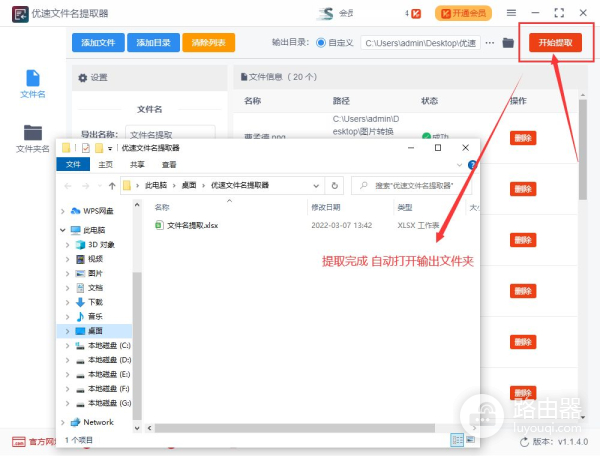The width and height of the screenshot is (600, 456).
Task: Click the xlsx file icon for 文件名提取.xlsx
Action: pyautogui.click(x=159, y=225)
